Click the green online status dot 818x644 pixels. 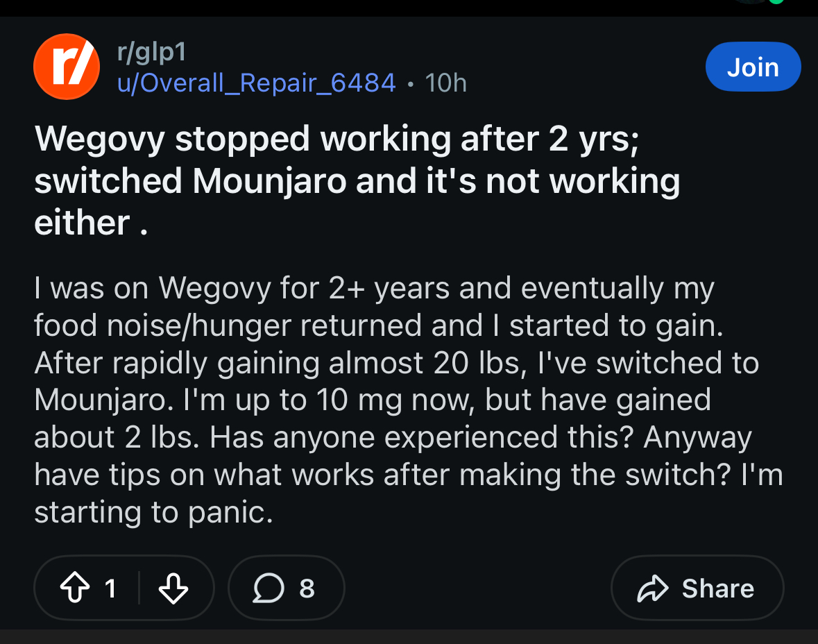[x=776, y=1]
